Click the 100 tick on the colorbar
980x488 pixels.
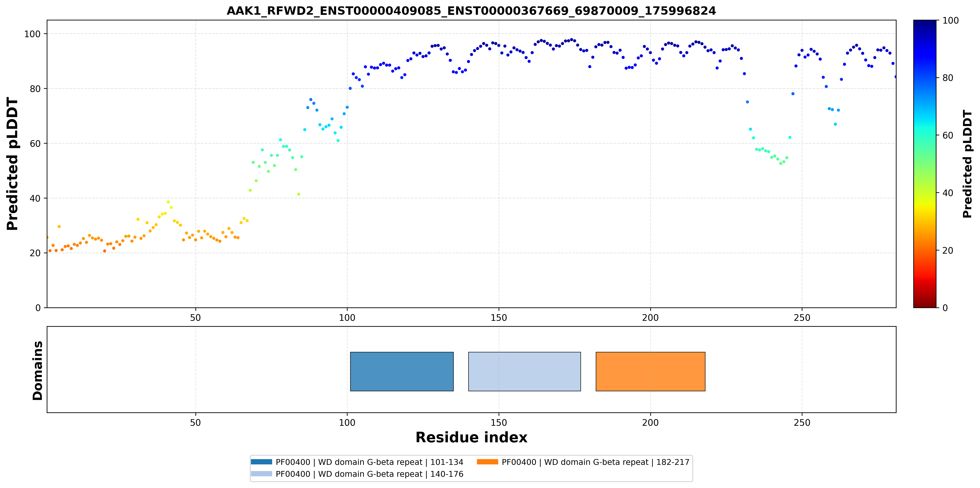click(x=950, y=21)
